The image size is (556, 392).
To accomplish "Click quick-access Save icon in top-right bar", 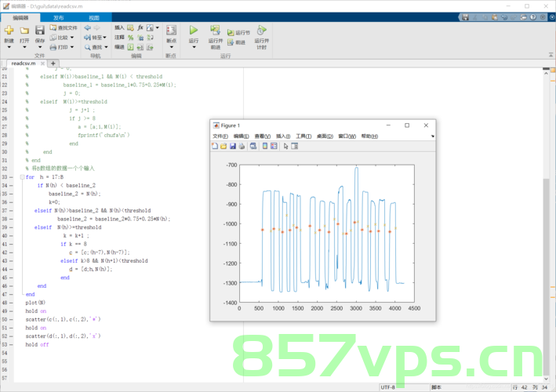I will [466, 17].
